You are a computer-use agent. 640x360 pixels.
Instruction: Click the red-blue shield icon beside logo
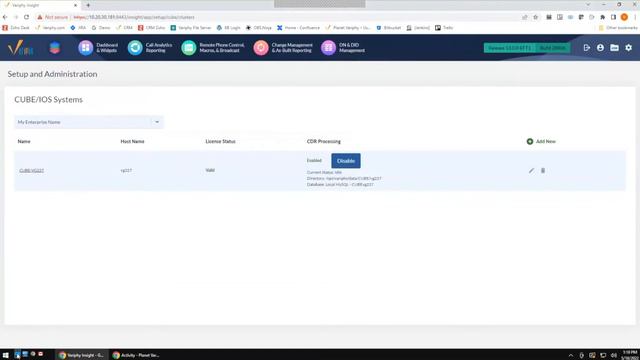tap(55, 48)
